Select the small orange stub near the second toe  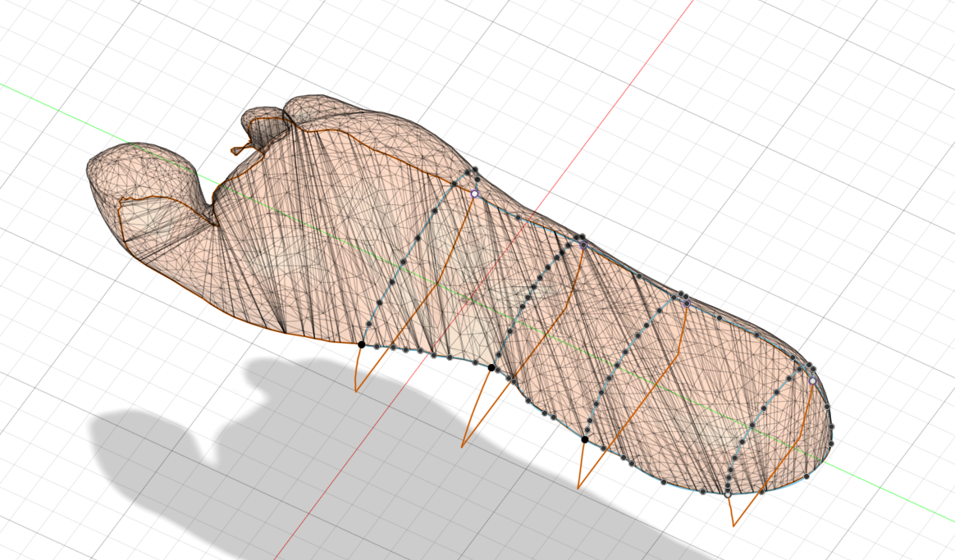click(x=238, y=148)
